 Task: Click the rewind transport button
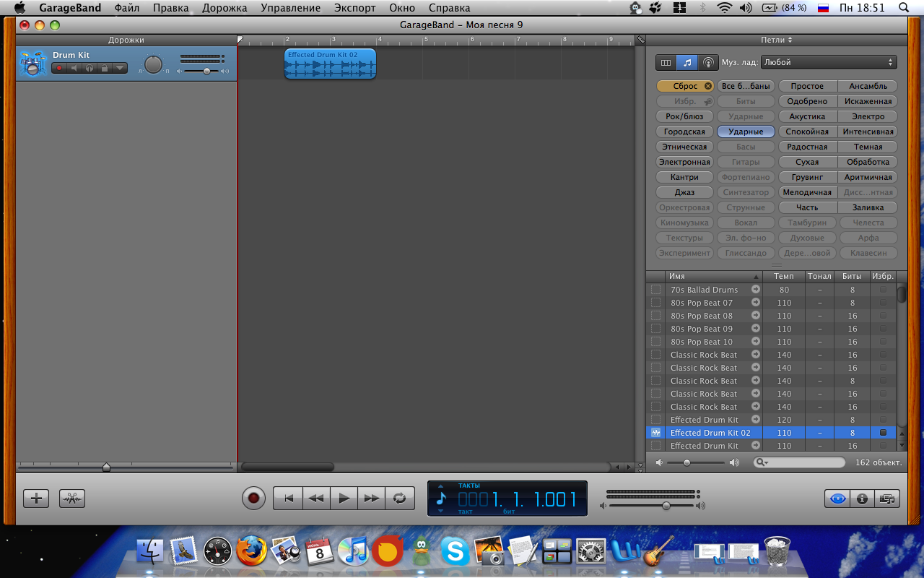pos(316,498)
